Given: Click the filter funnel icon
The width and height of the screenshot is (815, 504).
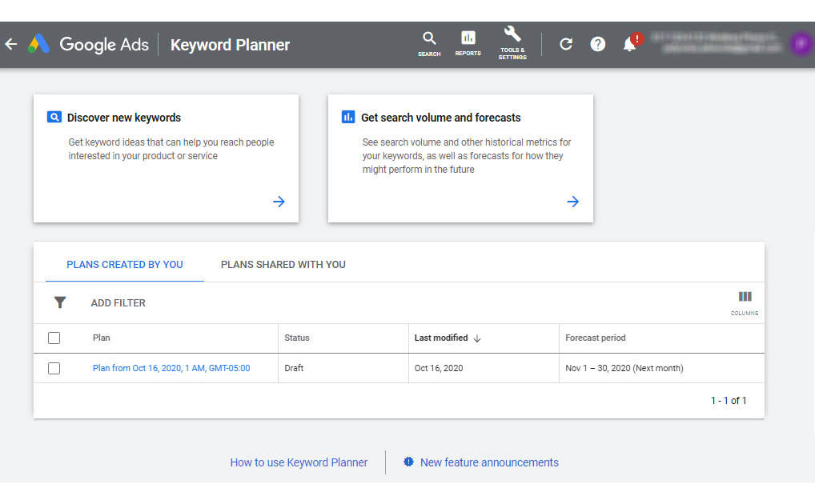Looking at the screenshot, I should 60,302.
